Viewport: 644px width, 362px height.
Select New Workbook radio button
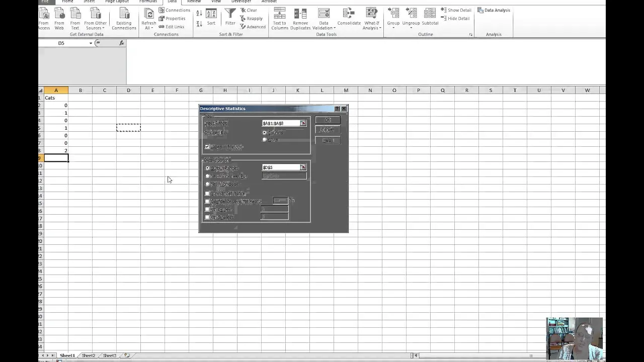tap(207, 184)
